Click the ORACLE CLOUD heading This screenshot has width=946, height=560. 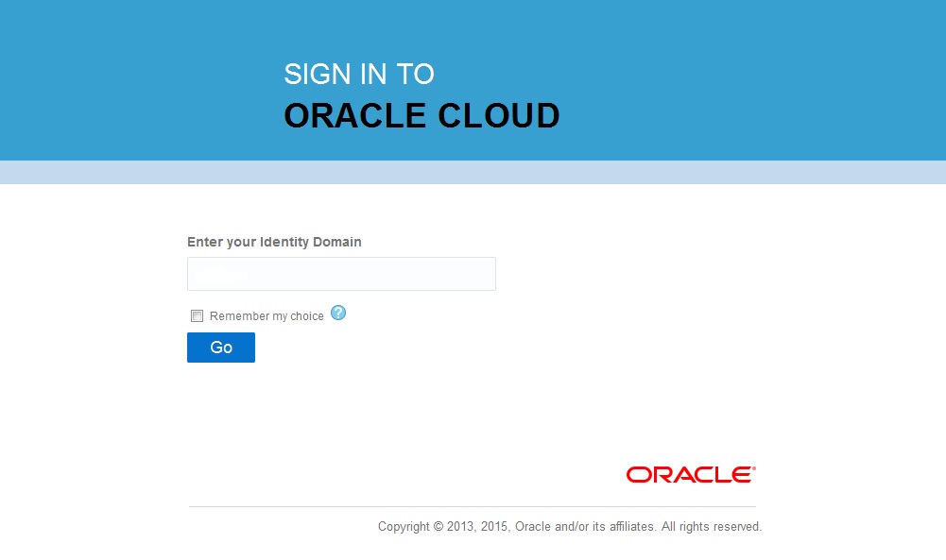421,115
